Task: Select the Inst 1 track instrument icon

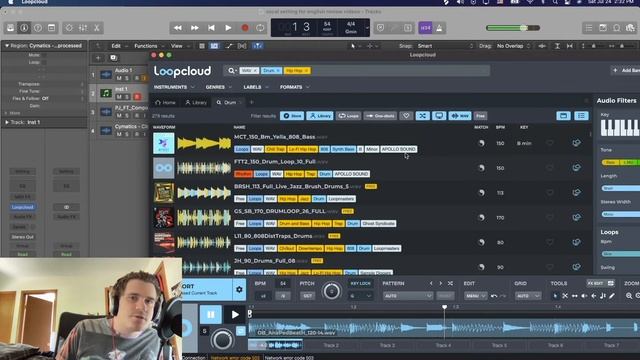Action: (106, 93)
